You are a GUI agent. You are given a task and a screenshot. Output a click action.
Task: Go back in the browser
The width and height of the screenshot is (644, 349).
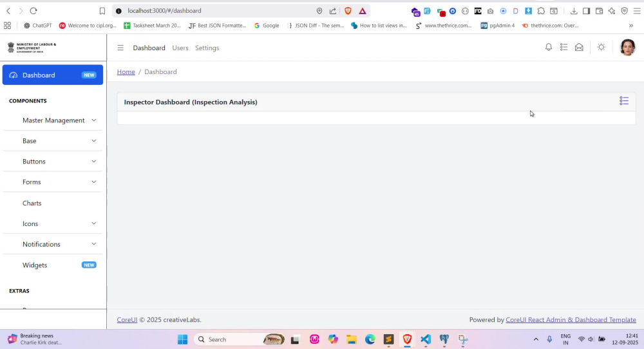(x=8, y=11)
